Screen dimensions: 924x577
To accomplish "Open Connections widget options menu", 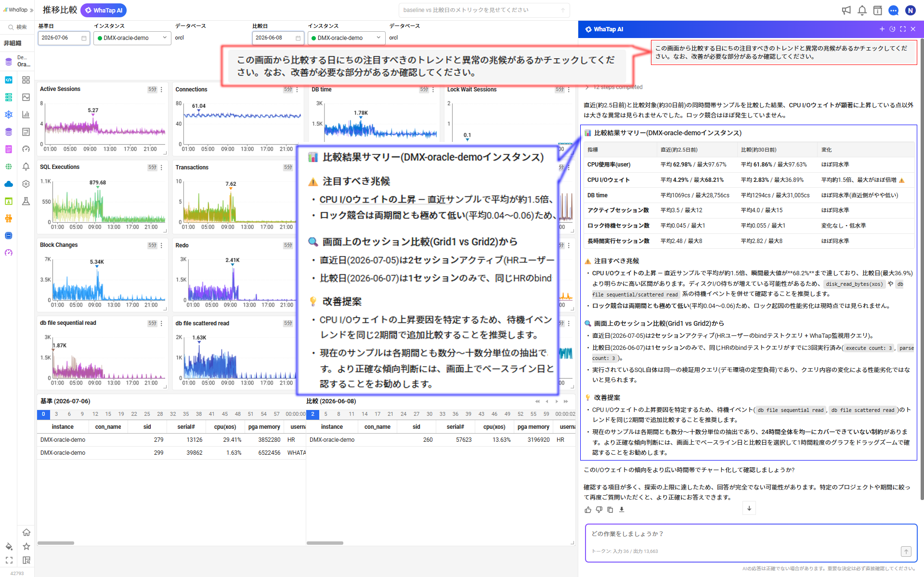I will pyautogui.click(x=297, y=90).
